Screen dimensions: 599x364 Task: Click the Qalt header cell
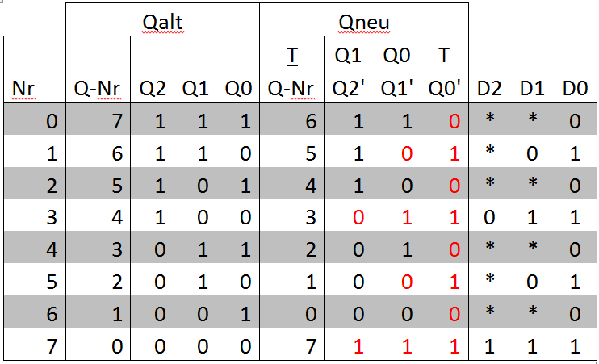tap(162, 22)
